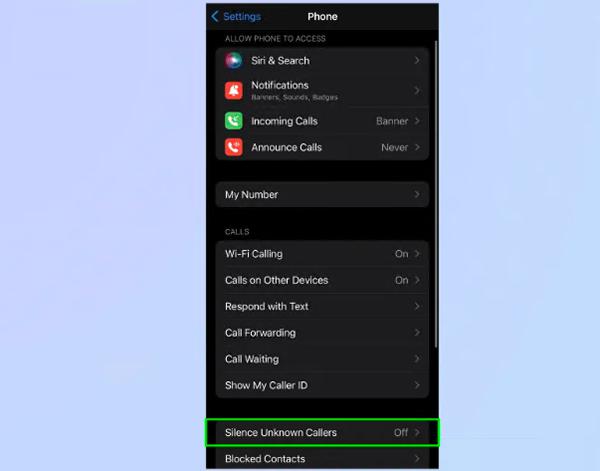Tap the back arrow beside Settings
The height and width of the screenshot is (471, 600).
pos(214,17)
